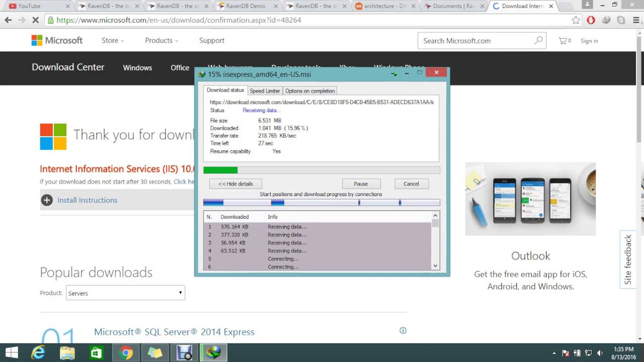The height and width of the screenshot is (362, 644).
Task: Show hidden system tray icons
Action: coord(554,353)
